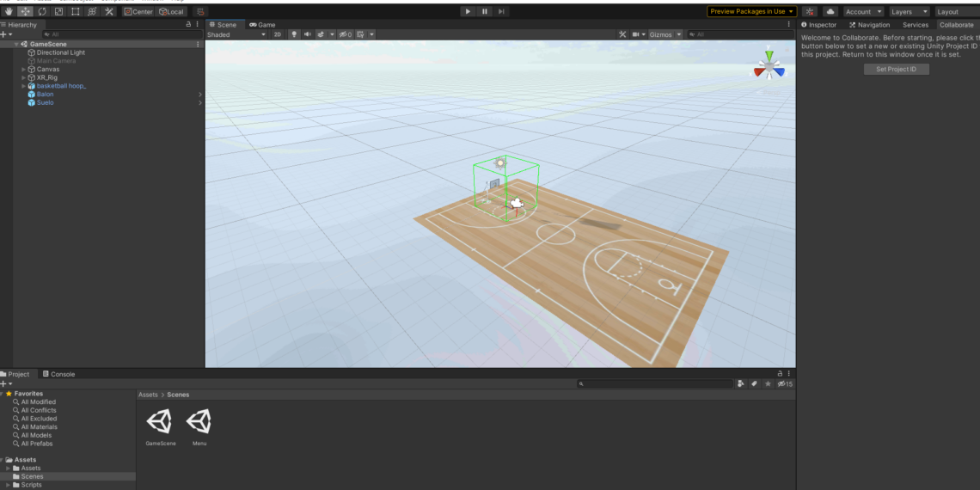This screenshot has width=980, height=490.
Task: Select the Rotate tool
Action: pyautogui.click(x=42, y=11)
